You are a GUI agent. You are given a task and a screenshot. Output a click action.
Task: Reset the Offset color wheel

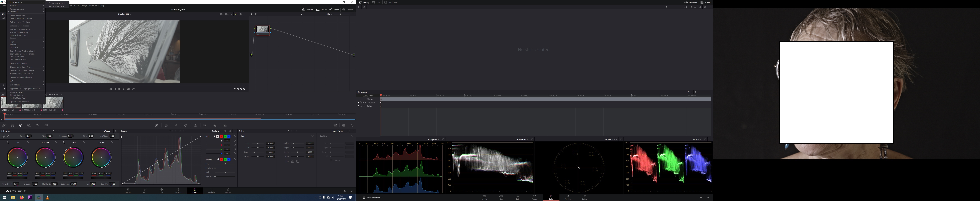(x=112, y=142)
